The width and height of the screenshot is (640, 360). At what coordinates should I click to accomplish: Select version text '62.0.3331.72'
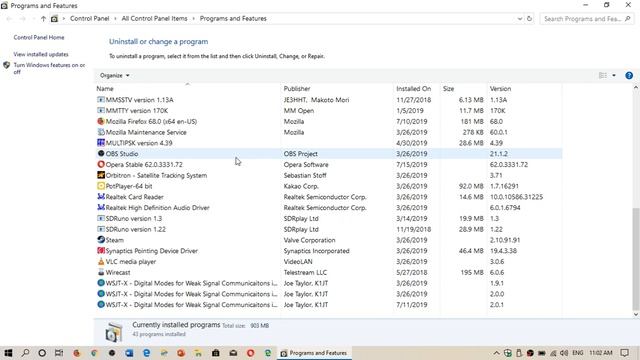[x=509, y=164]
